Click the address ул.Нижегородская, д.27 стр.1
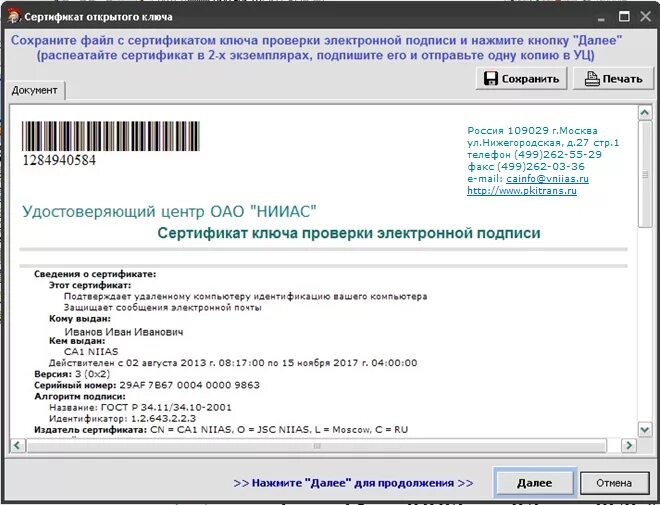This screenshot has width=660, height=505. (543, 143)
